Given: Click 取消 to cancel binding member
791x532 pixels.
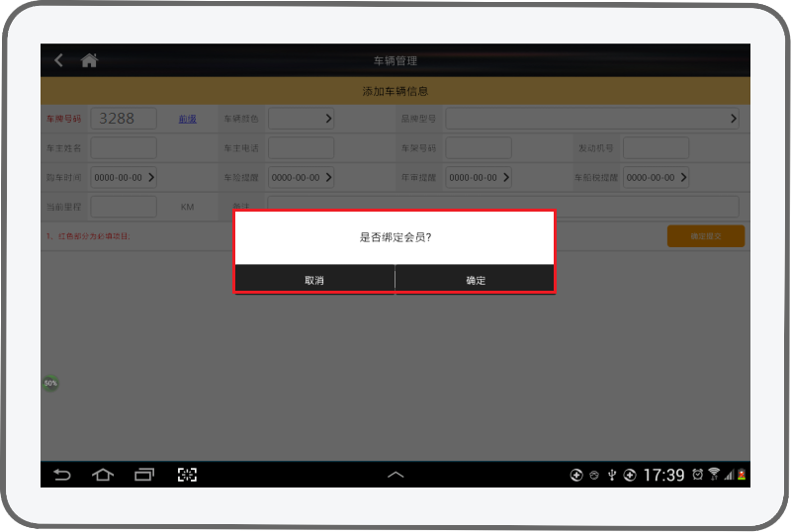Looking at the screenshot, I should pos(314,280).
